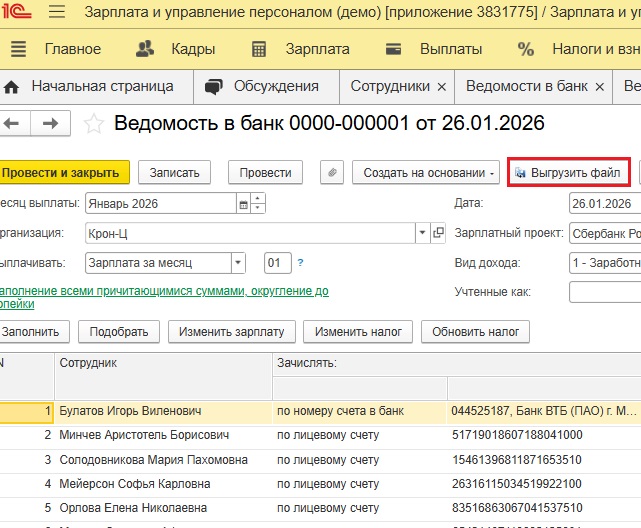Screen dimensions: 641x528
Task: Close the Ведомости в банк tab
Action: click(x=599, y=87)
